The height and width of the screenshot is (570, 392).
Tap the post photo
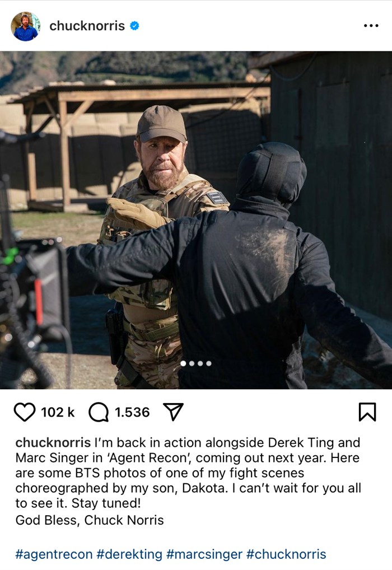click(196, 220)
